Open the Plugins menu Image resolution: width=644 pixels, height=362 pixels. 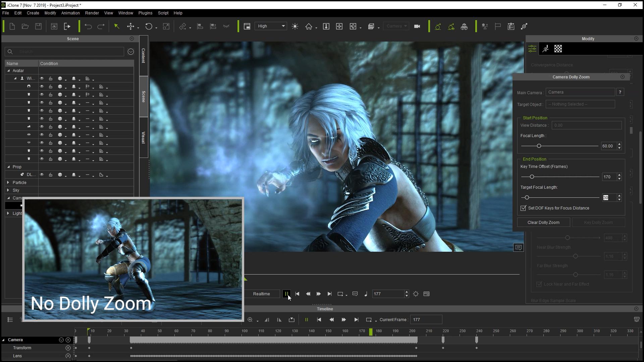[145, 13]
